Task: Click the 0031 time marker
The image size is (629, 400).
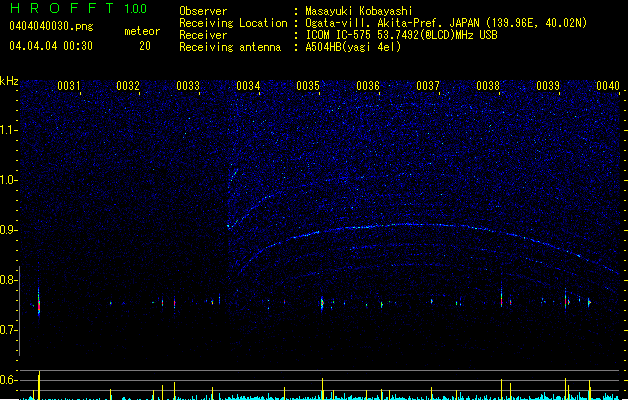Action: click(69, 86)
